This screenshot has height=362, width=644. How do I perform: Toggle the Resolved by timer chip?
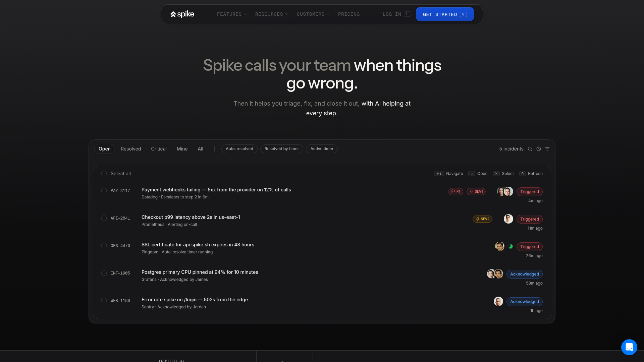282,149
